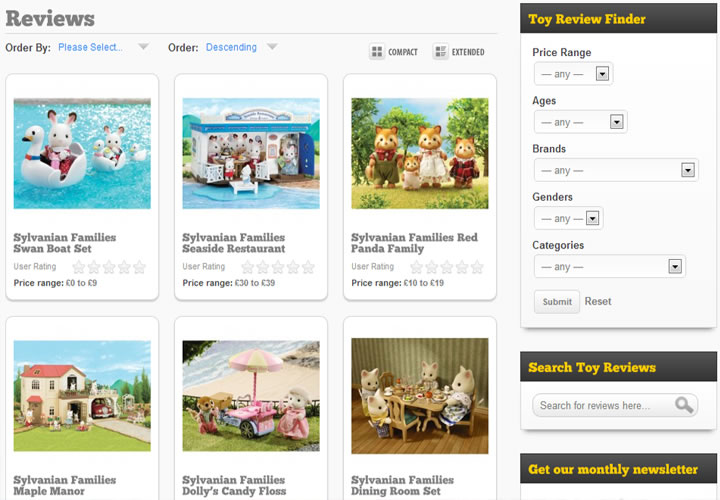Open the Order By Please Select dropdown
720x500 pixels.
point(104,47)
